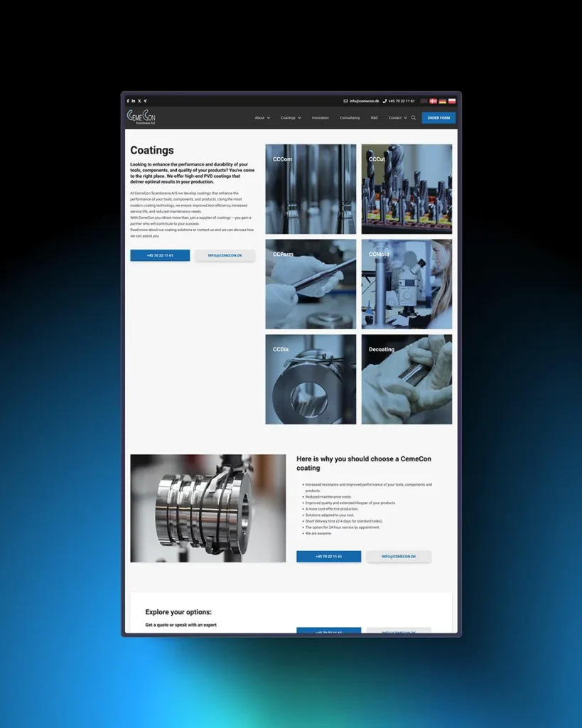
Task: Switch language with the Danish flag
Action: click(433, 101)
